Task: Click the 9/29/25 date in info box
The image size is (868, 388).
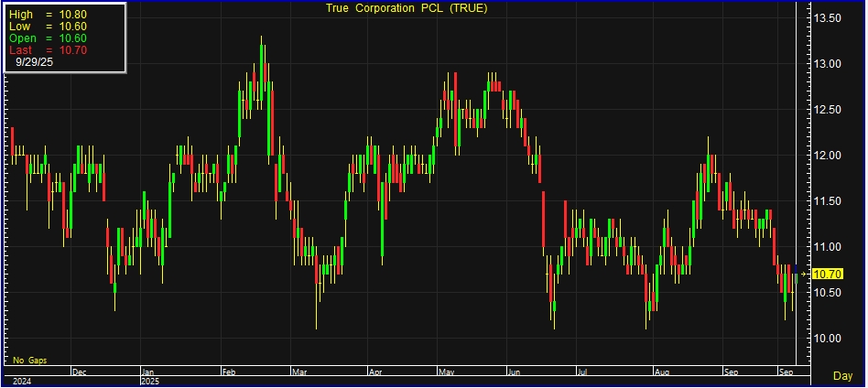Action: pos(34,62)
